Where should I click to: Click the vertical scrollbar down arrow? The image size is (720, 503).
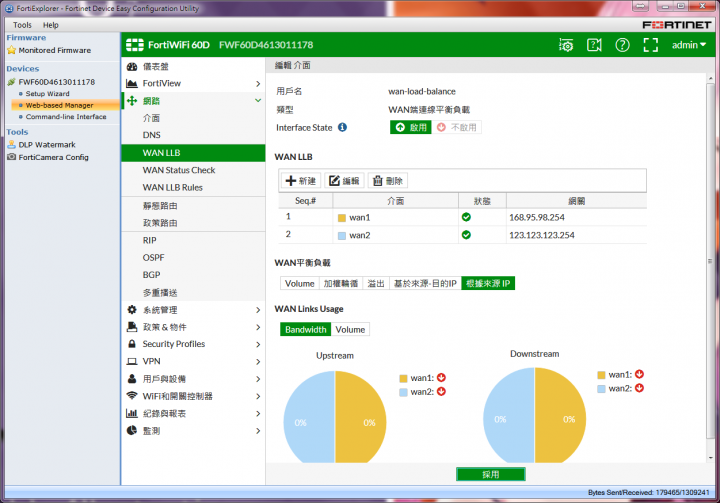coord(710,458)
